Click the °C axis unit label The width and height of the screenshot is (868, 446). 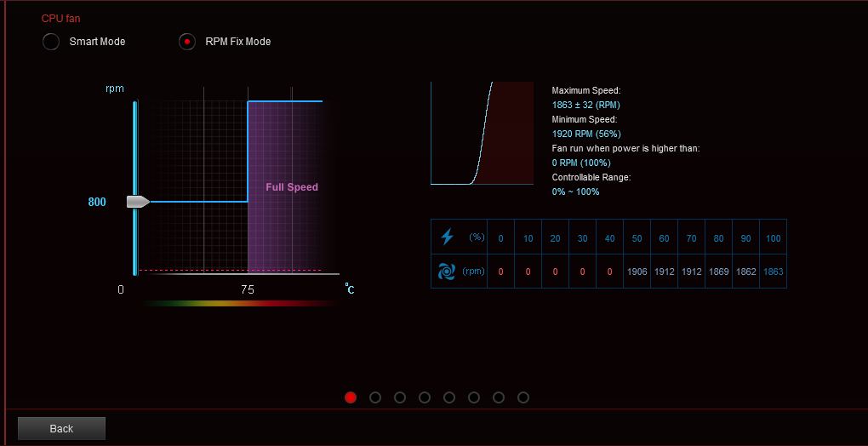point(349,289)
